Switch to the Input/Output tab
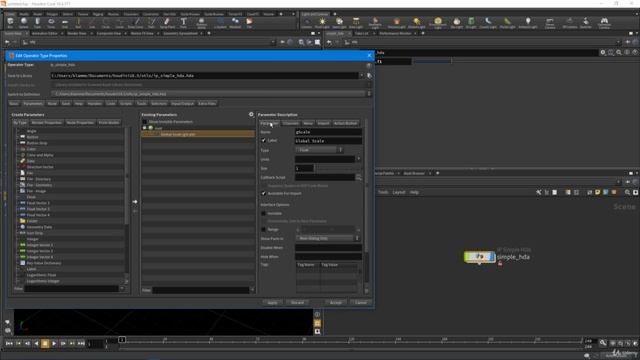 click(182, 104)
